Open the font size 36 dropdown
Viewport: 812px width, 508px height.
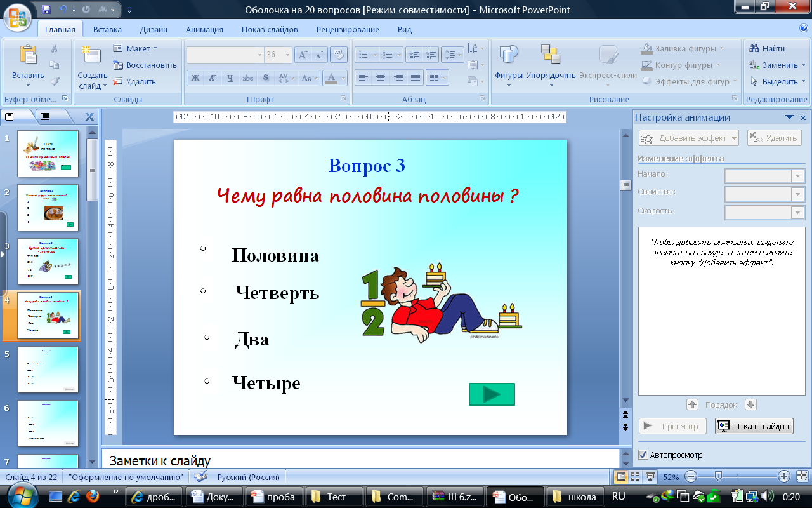pos(287,55)
